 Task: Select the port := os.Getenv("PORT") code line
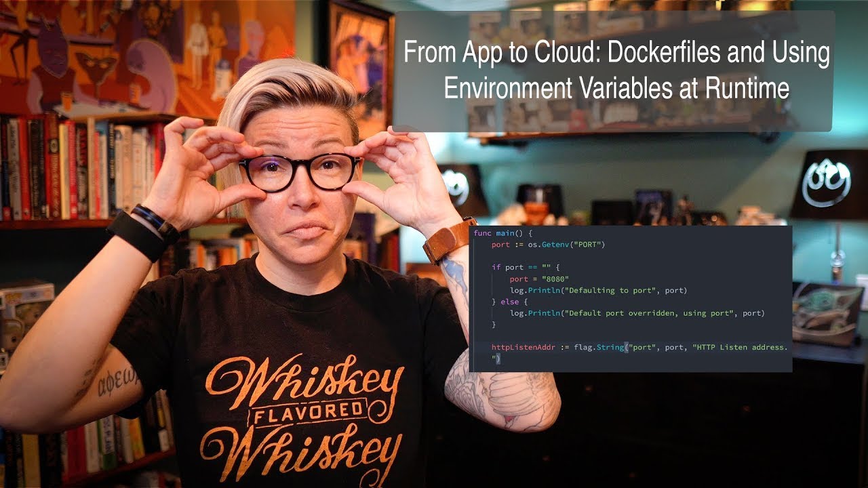[x=548, y=244]
